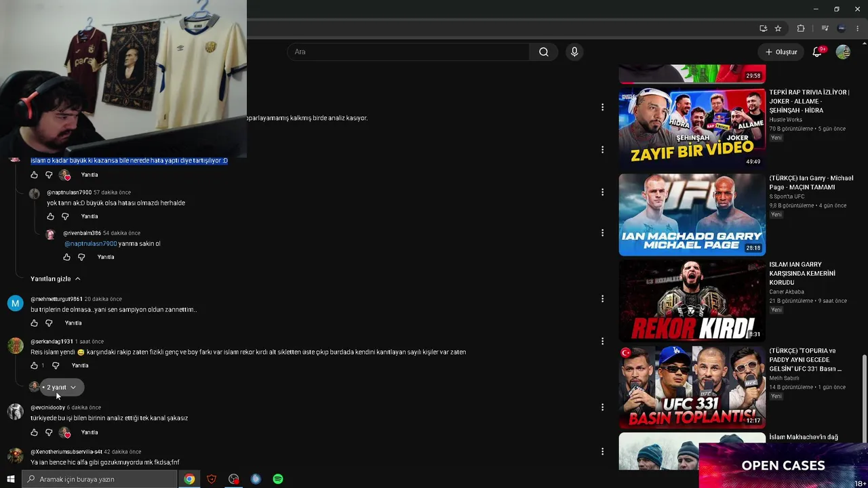
Task: Click the YouTube search magnifier button
Action: coord(543,52)
